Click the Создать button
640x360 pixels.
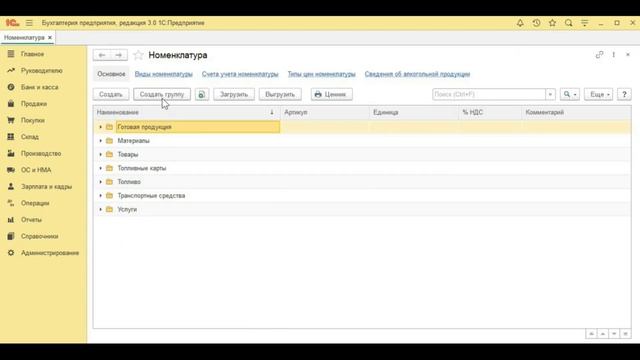coord(111,94)
